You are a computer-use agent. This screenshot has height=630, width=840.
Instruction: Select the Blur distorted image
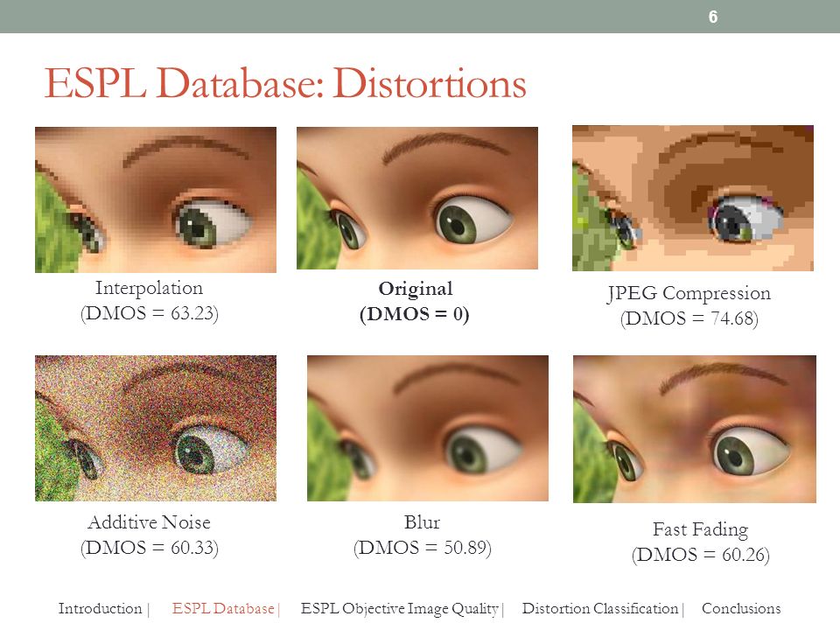428,428
